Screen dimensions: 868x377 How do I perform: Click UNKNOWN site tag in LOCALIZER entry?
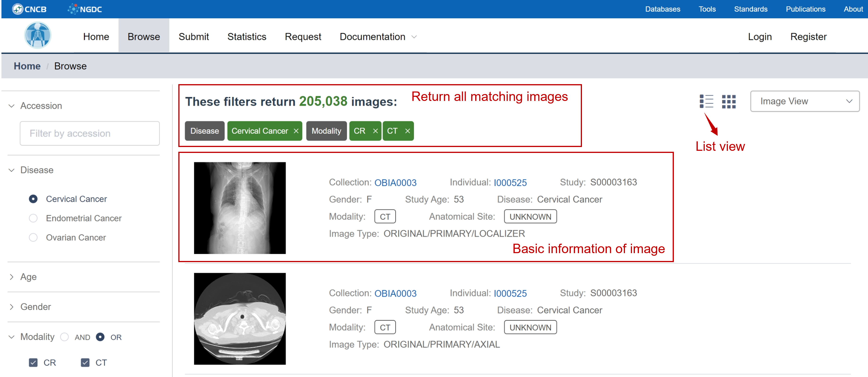pos(530,217)
